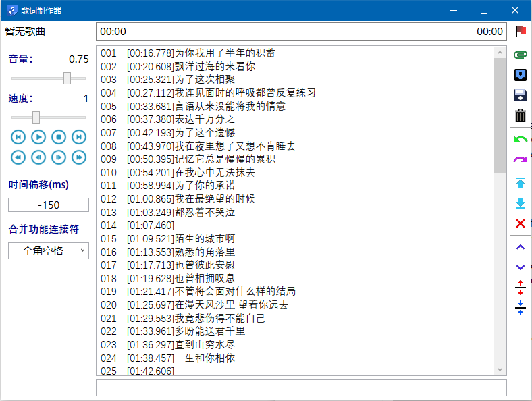The image size is (532, 401).
Task: Click the green paperclip attach icon
Action: point(520,55)
